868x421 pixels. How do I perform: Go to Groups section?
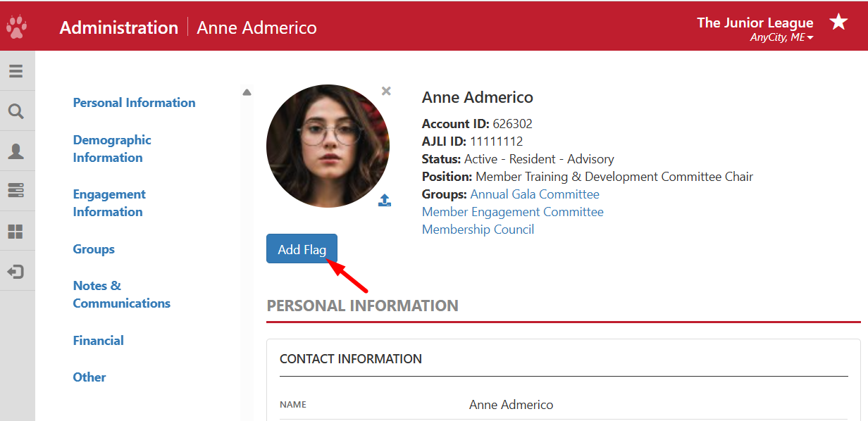pyautogui.click(x=94, y=249)
